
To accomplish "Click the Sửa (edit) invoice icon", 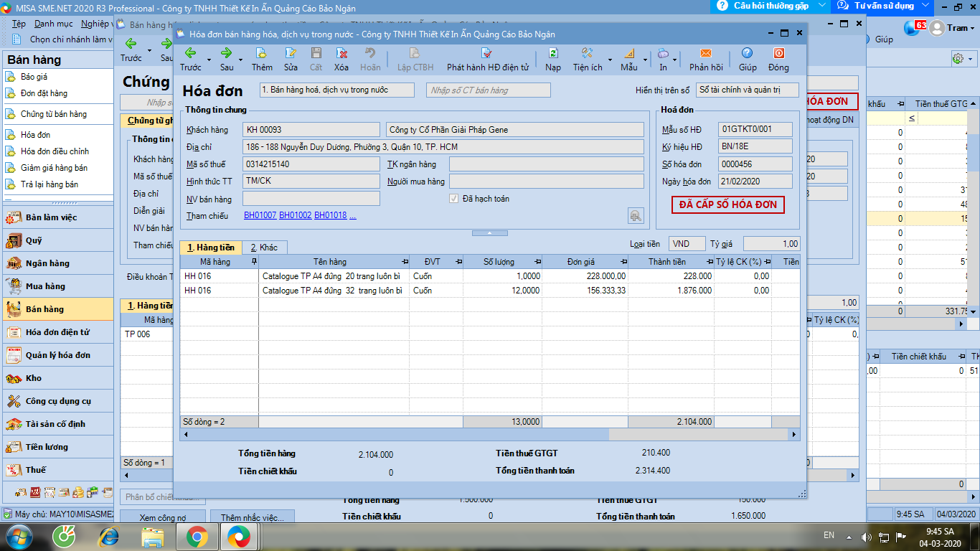I will coord(291,53).
